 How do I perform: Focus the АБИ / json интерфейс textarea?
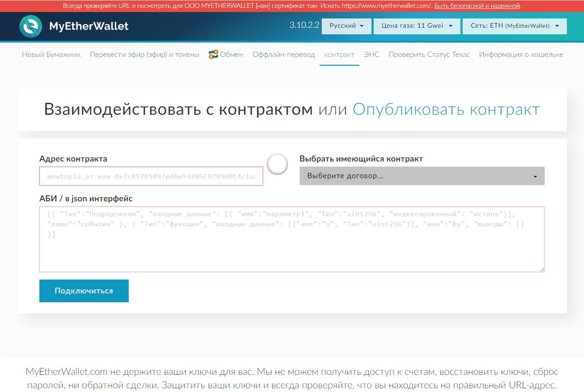pyautogui.click(x=292, y=239)
